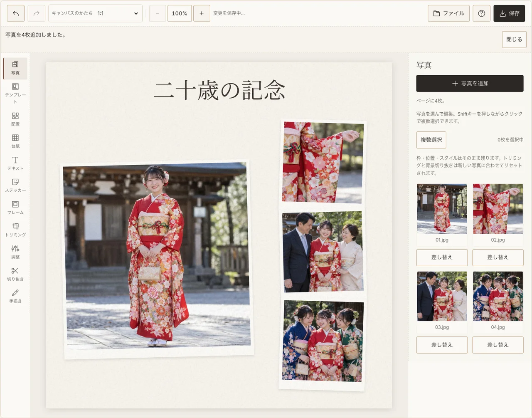Click the 0枚を選択中 selection count text
Image resolution: width=532 pixels, height=418 pixels.
click(510, 140)
